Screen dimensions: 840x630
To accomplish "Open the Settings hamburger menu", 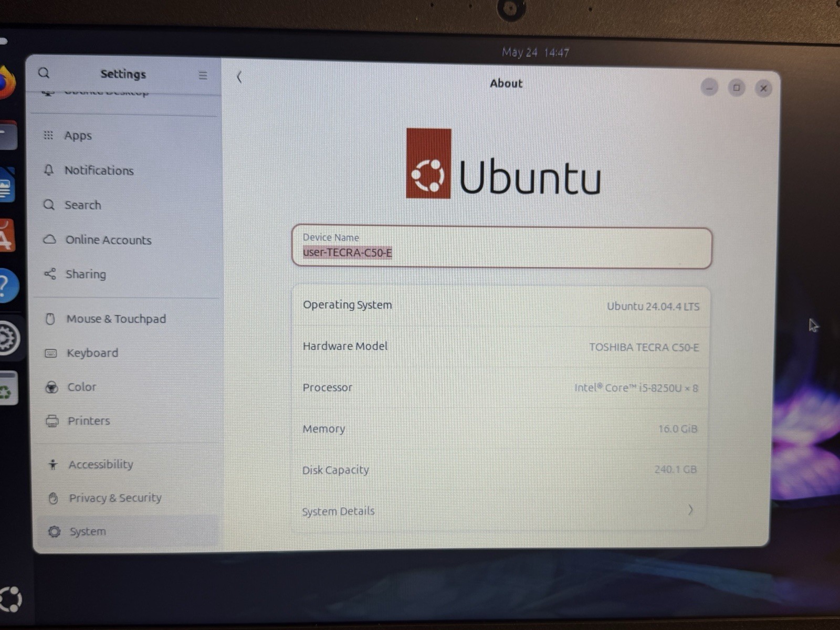I will pos(203,76).
